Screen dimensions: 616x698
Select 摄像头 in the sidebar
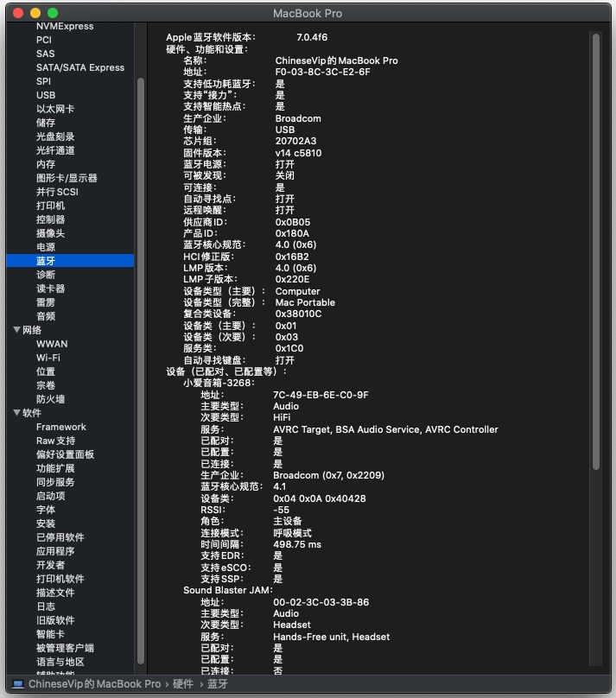click(50, 233)
